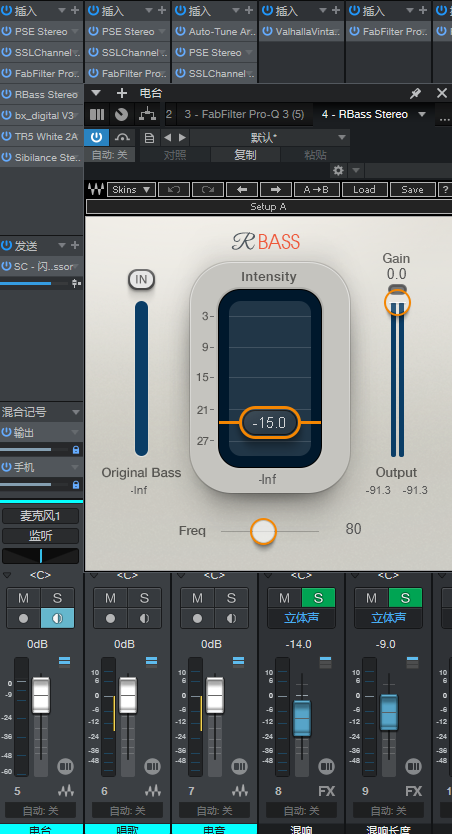Image resolution: width=452 pixels, height=834 pixels.
Task: Click channel 6 round channel icon
Action: (x=153, y=766)
